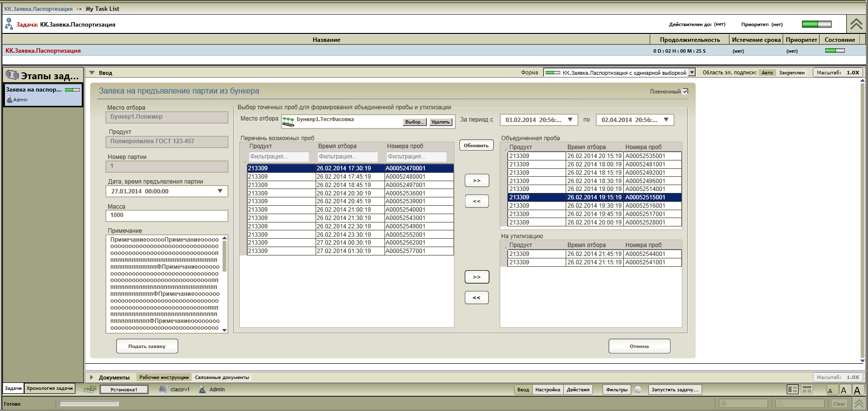Select disposal sample row A00052544001

(x=595, y=254)
